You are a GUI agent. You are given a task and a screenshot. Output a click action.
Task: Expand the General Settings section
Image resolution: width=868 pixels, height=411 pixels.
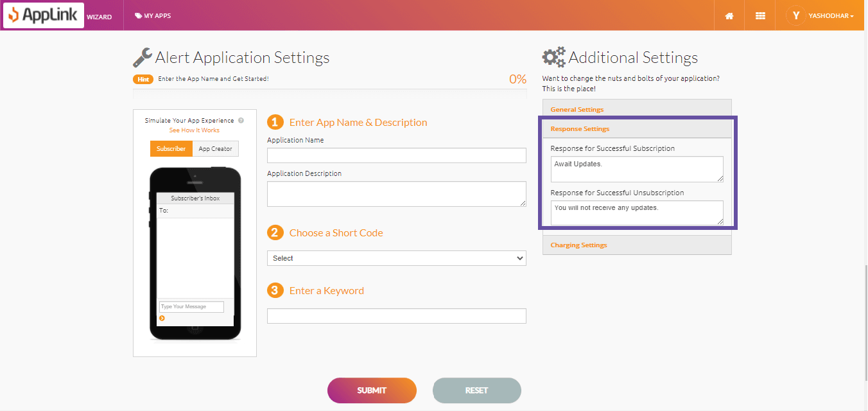(637, 109)
